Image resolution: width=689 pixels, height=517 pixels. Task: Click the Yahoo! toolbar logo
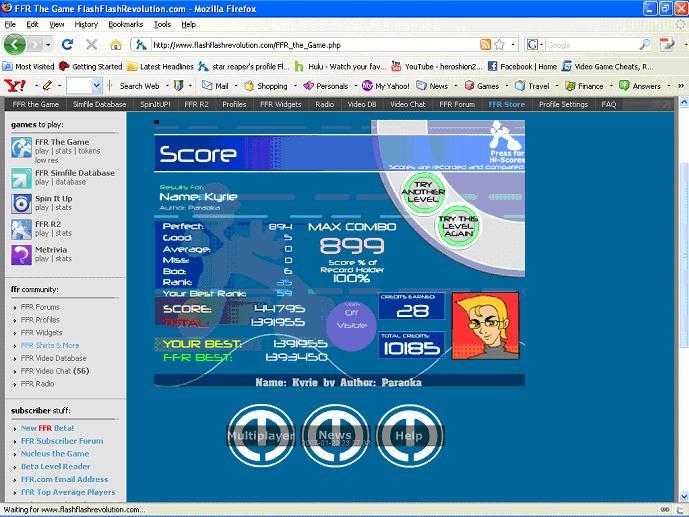click(x=15, y=86)
